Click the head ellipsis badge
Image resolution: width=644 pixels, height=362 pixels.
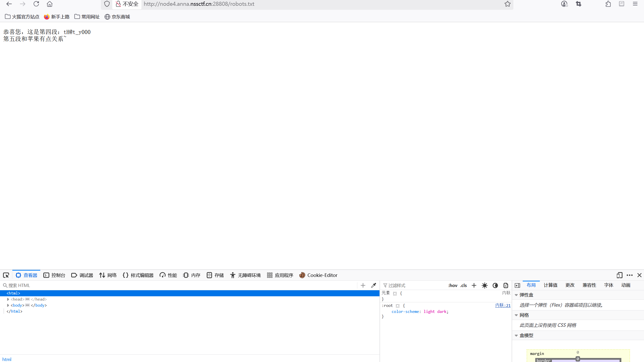27,299
